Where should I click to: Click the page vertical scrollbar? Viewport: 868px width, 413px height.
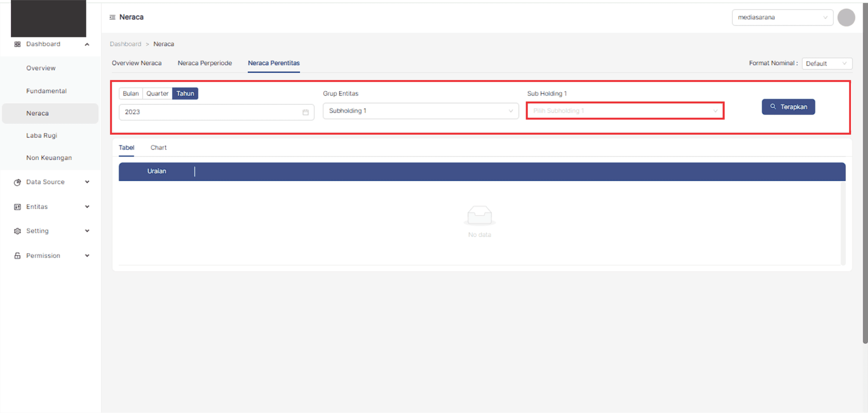pos(865,174)
